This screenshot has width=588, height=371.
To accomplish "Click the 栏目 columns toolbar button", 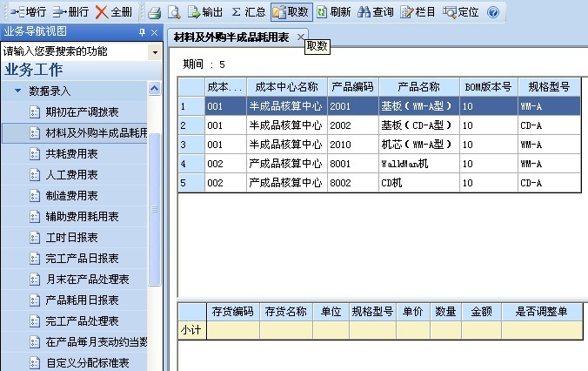I will 418,12.
